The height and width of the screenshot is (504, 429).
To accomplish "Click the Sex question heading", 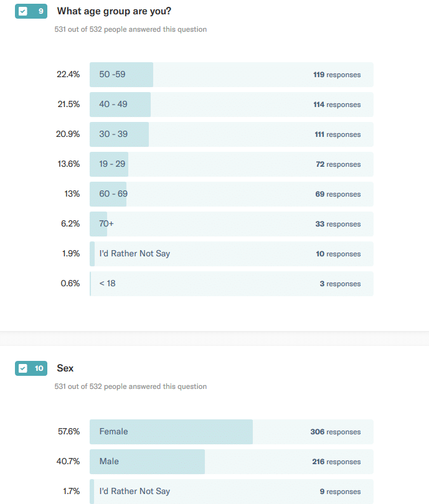I will (x=65, y=368).
